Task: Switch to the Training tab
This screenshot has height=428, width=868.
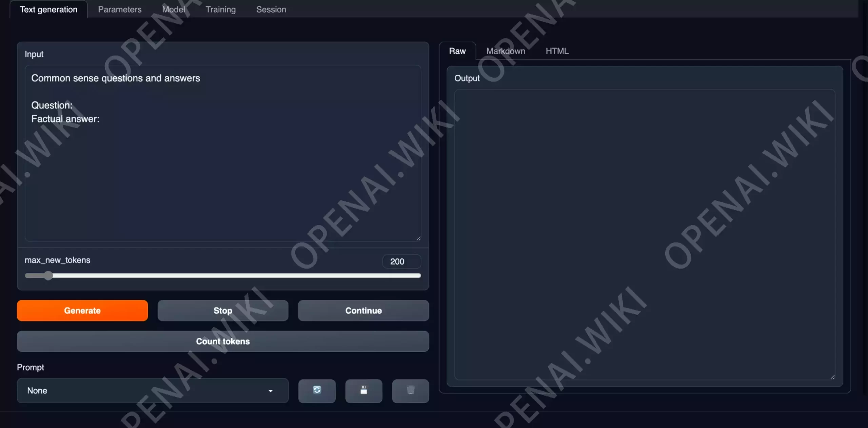Action: tap(220, 9)
